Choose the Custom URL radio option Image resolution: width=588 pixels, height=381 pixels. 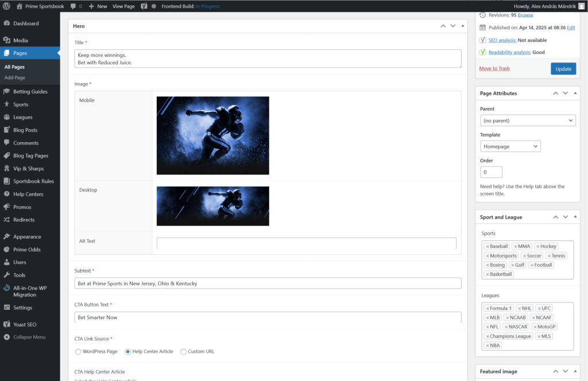(x=184, y=351)
